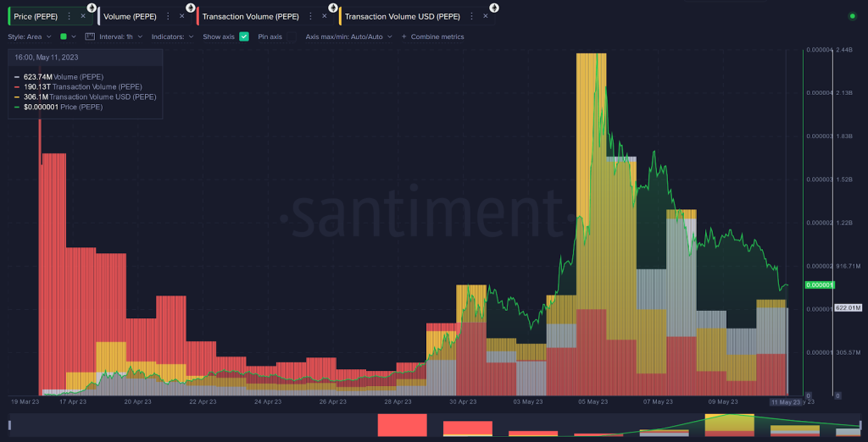Uncheck the Show axis checkbox
Screen dimensions: 868x442
[x=244, y=36]
